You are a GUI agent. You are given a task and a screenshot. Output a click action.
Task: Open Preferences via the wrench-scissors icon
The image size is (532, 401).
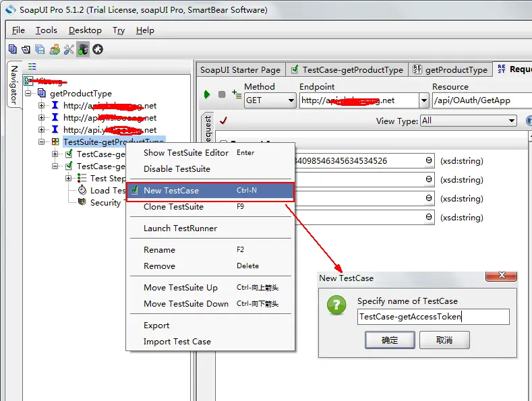click(x=69, y=49)
